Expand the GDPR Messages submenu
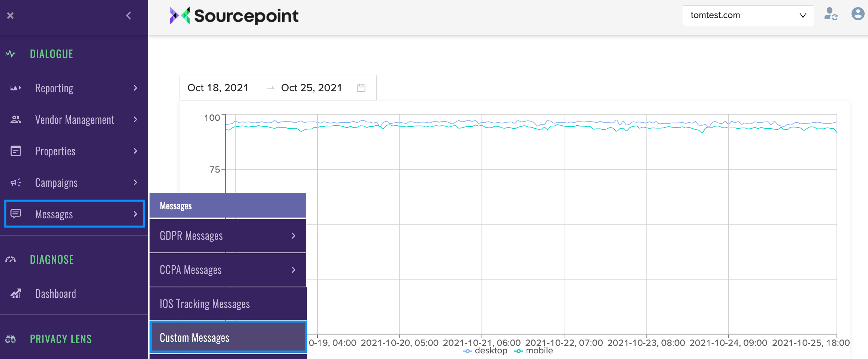Viewport: 868px width, 359px height. tap(293, 236)
